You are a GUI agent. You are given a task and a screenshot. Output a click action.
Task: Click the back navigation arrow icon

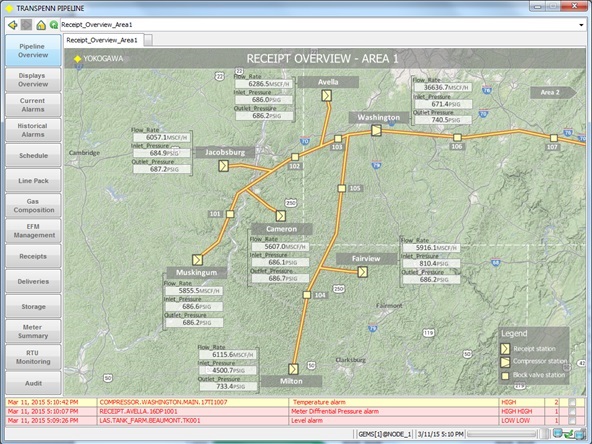pos(12,25)
